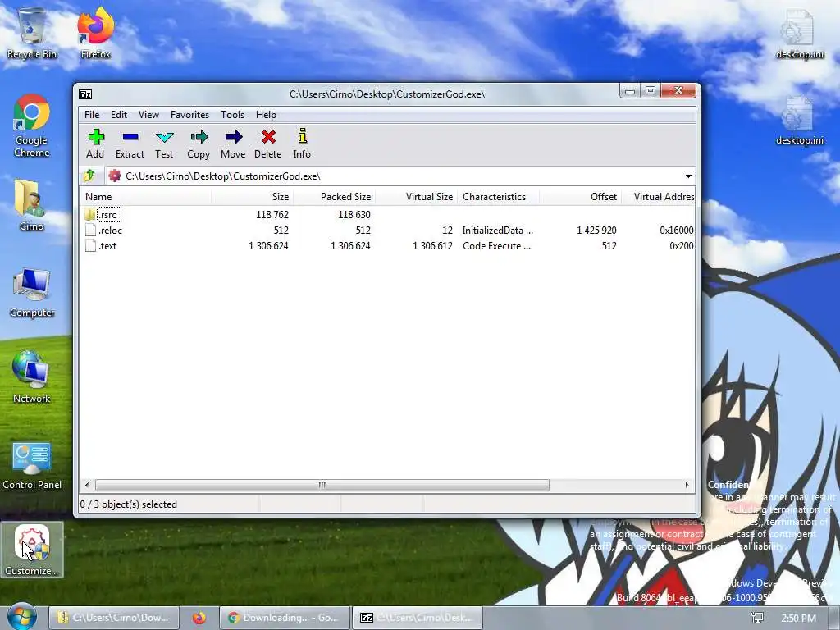Click the .reloc virtual size 12
Viewport: 840px width, 630px height.
pyautogui.click(x=447, y=231)
